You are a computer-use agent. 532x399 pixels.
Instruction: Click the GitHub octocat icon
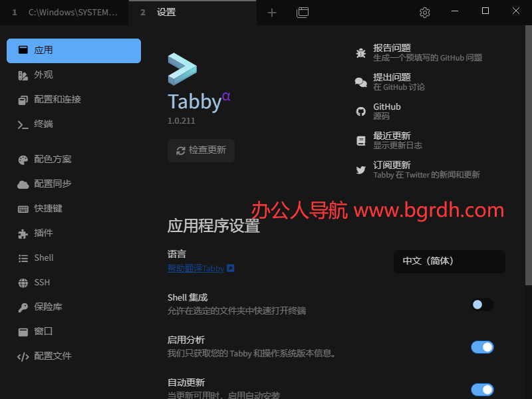pos(360,111)
